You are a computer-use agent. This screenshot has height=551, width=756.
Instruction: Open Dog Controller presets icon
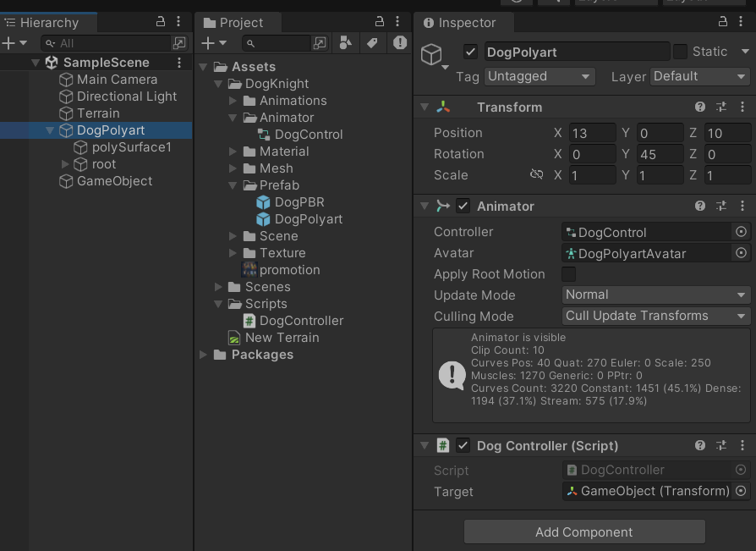[721, 445]
